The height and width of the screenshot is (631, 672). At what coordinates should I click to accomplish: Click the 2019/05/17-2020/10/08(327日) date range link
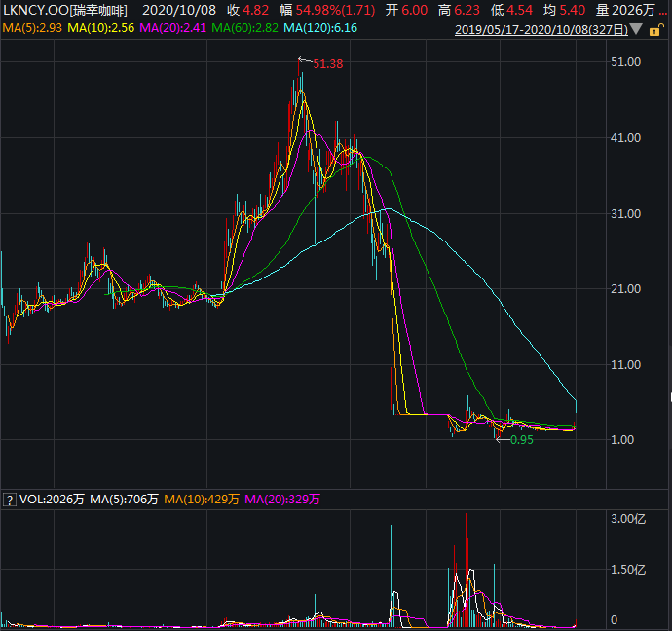[541, 29]
